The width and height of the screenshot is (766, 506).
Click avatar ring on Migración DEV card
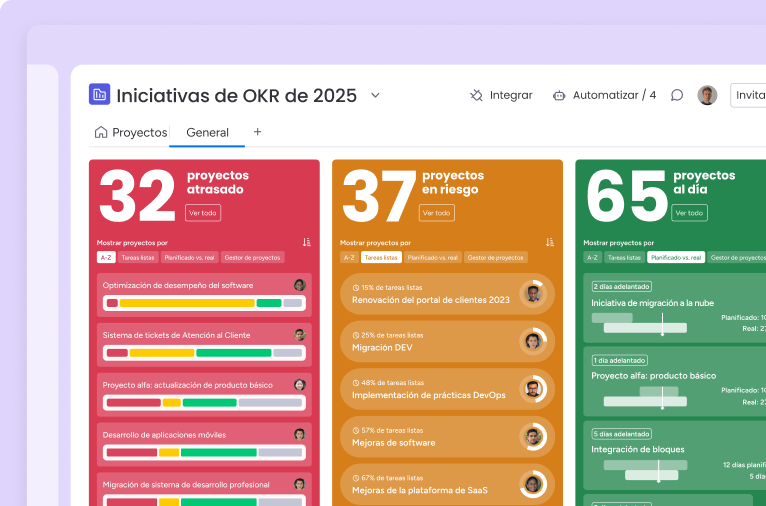click(533, 341)
